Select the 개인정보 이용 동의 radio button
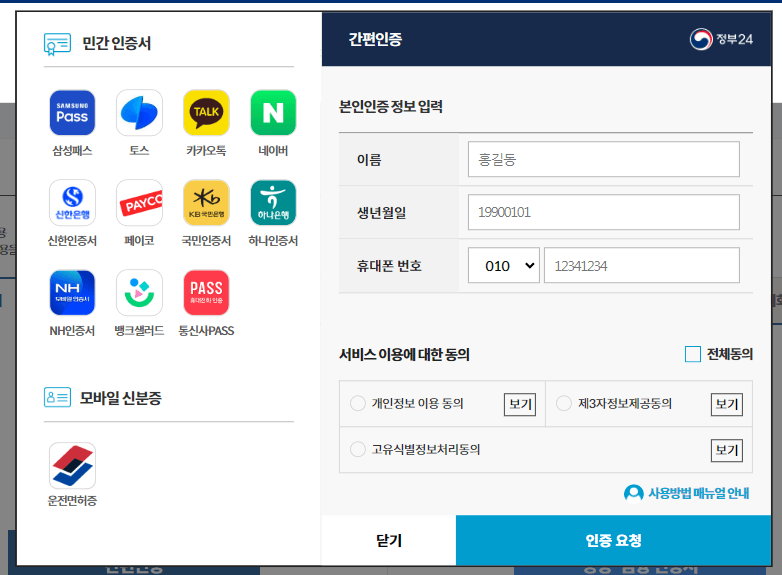Image resolution: width=782 pixels, height=575 pixels. 358,403
